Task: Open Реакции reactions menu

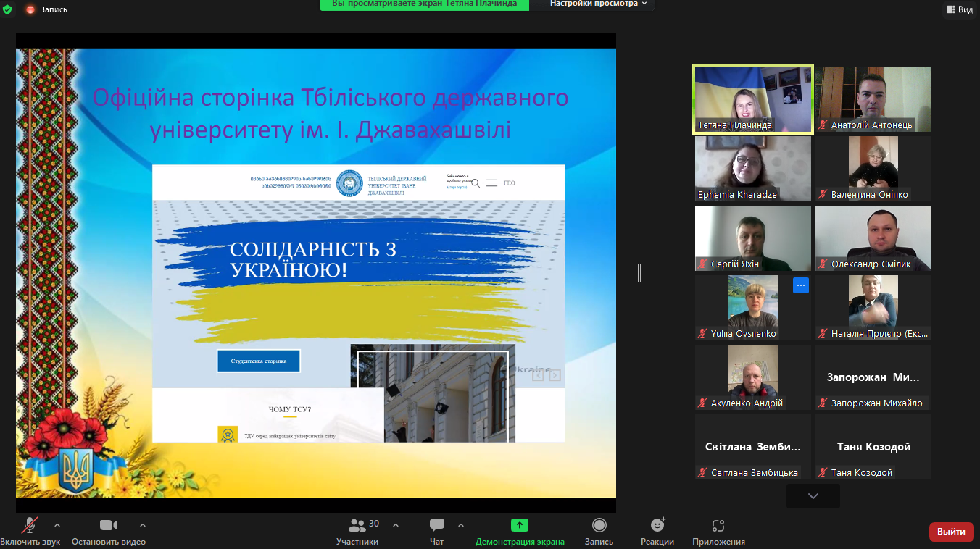Action: coord(657,532)
